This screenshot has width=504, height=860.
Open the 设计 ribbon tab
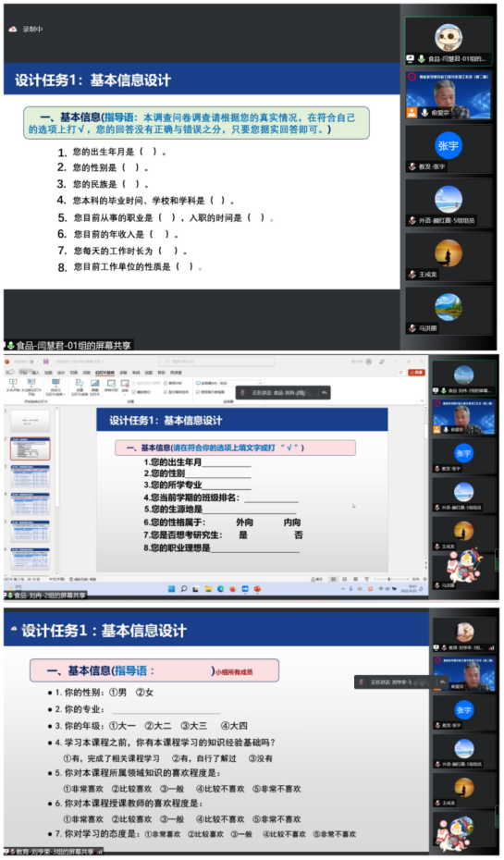pos(61,373)
